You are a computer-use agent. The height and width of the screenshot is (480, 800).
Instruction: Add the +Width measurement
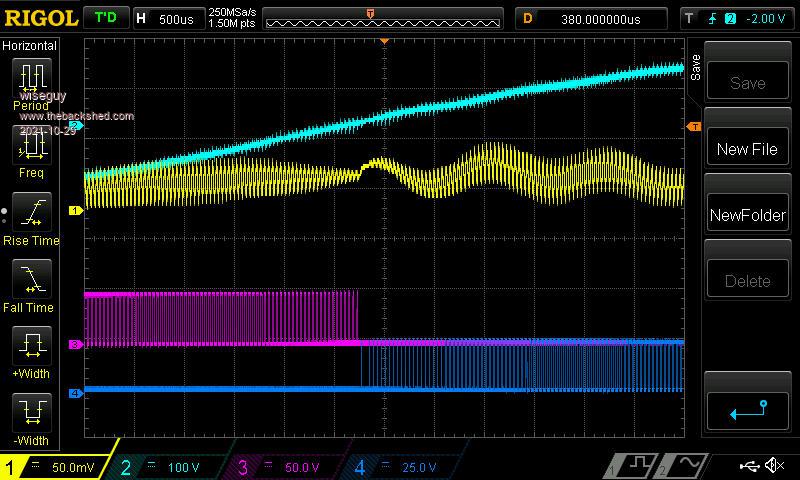tap(33, 350)
